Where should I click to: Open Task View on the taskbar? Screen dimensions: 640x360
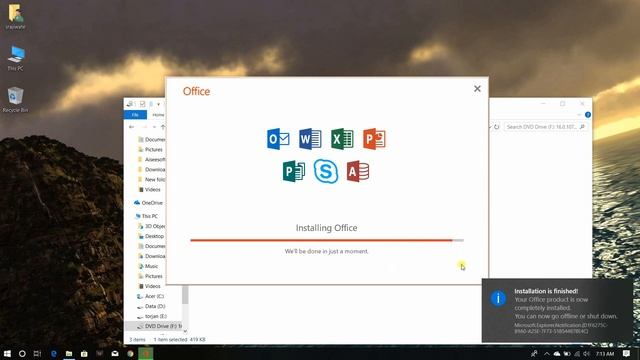pyautogui.click(x=37, y=353)
